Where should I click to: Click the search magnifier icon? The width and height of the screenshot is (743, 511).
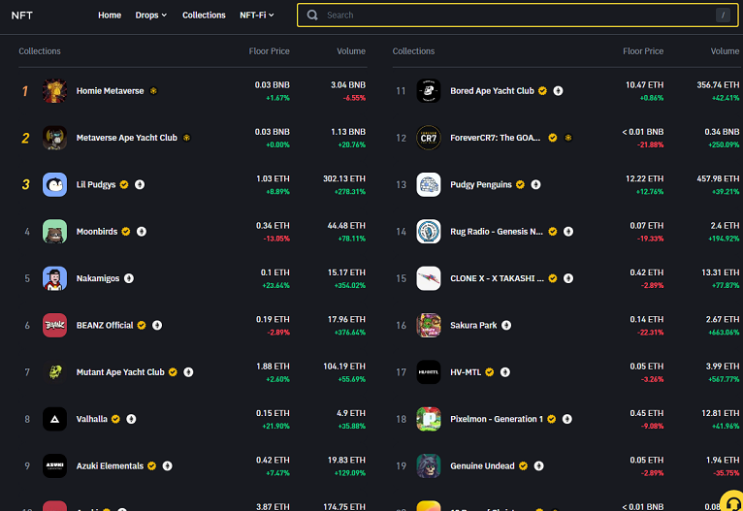[x=312, y=15]
